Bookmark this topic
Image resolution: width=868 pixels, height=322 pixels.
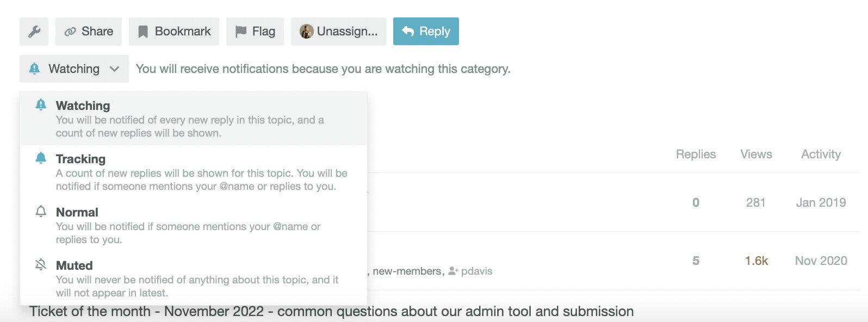tap(174, 32)
